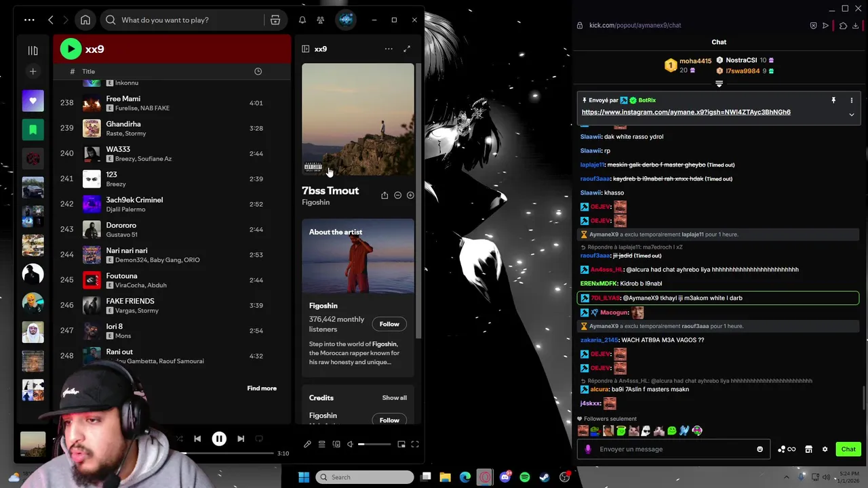
Task: Open the Spotify profile avatar
Action: (346, 20)
